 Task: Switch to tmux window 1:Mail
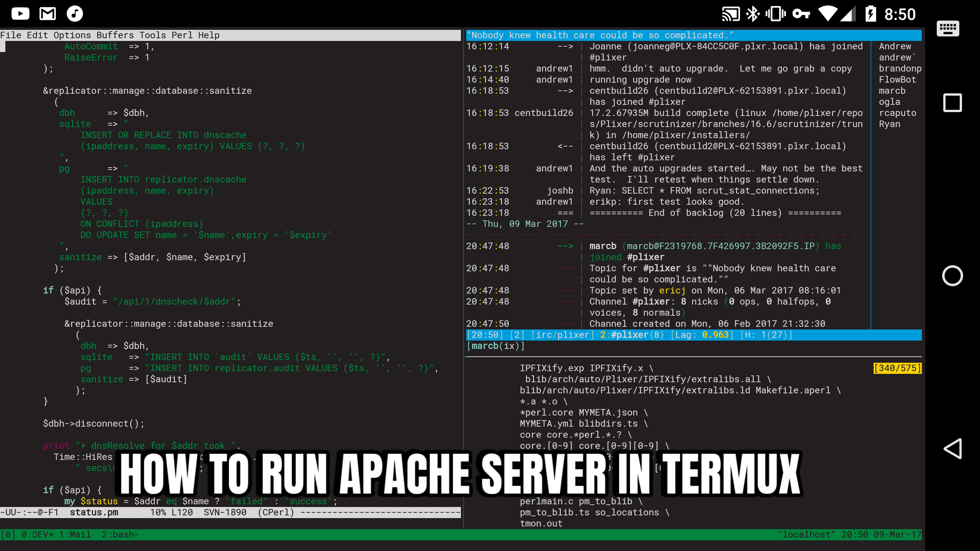point(75,535)
